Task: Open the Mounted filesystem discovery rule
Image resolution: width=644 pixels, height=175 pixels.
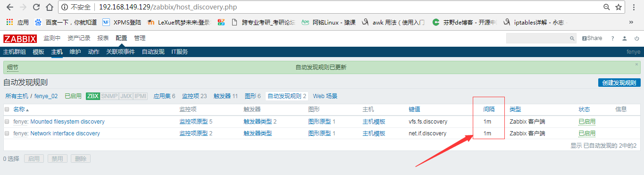Action: pos(67,121)
